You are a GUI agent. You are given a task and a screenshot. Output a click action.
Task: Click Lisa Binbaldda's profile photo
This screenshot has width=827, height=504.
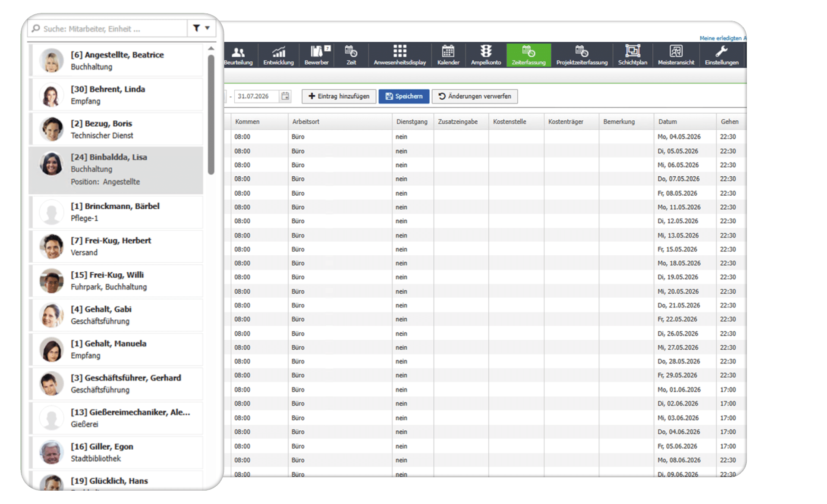52,164
